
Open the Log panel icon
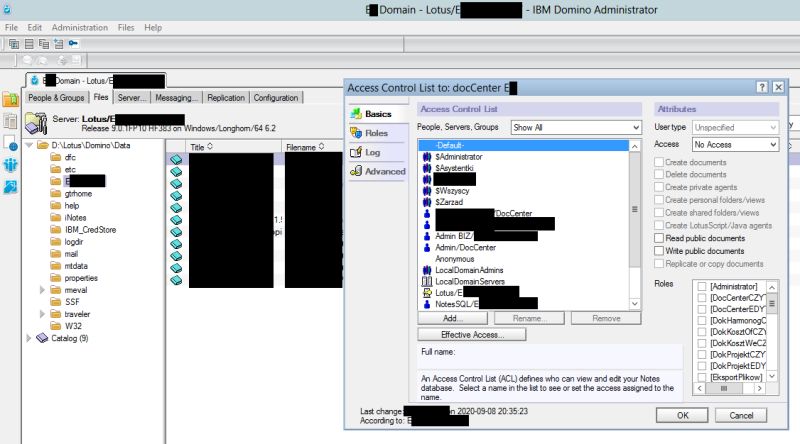click(356, 152)
